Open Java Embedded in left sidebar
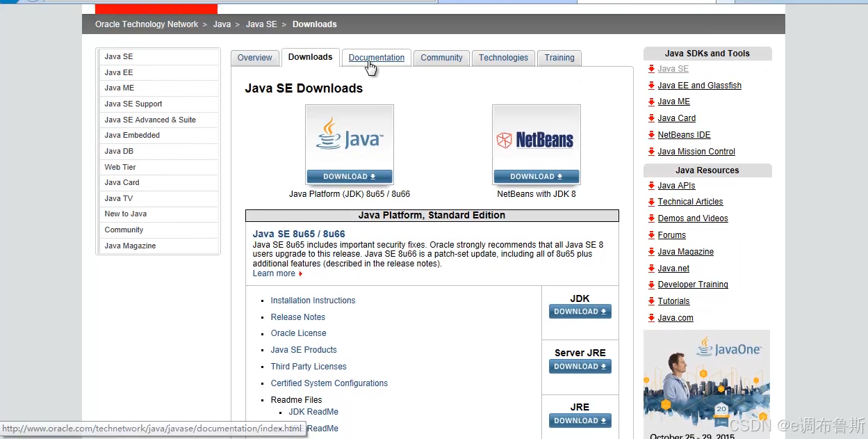Screen dimensions: 868x439 159,135
